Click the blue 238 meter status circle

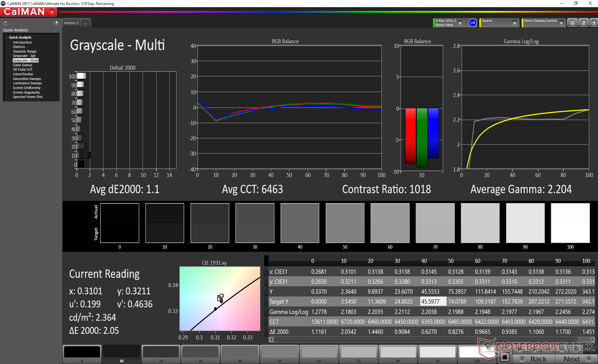[472, 23]
